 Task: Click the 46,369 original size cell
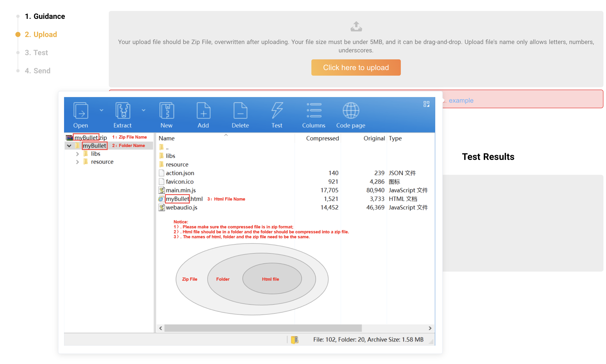click(x=375, y=207)
